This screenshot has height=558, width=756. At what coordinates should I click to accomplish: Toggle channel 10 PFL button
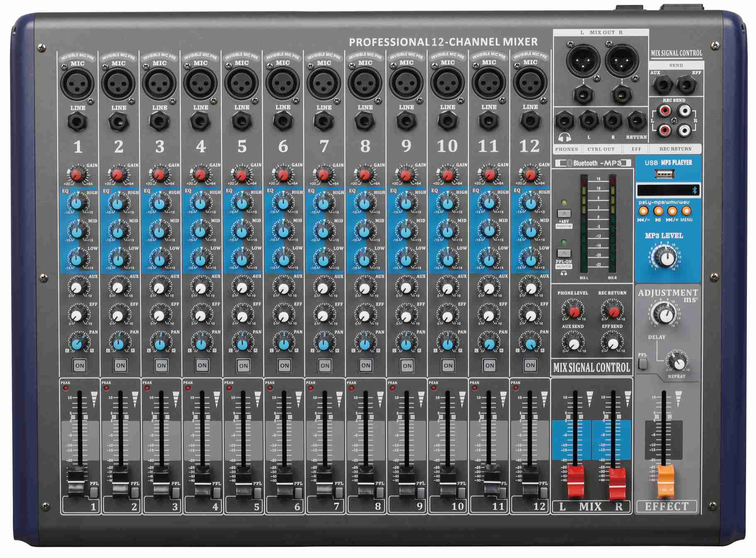[462, 492]
